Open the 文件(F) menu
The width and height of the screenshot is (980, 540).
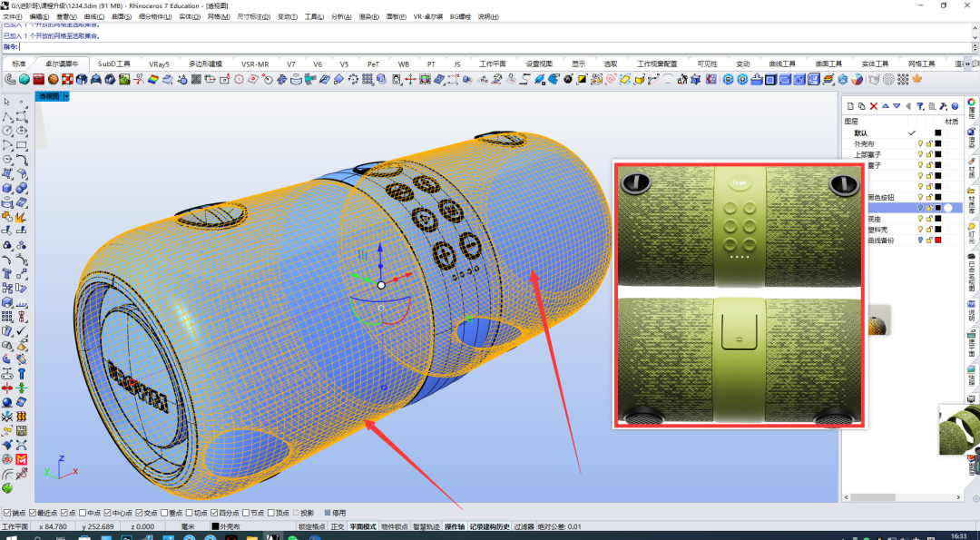(14, 17)
